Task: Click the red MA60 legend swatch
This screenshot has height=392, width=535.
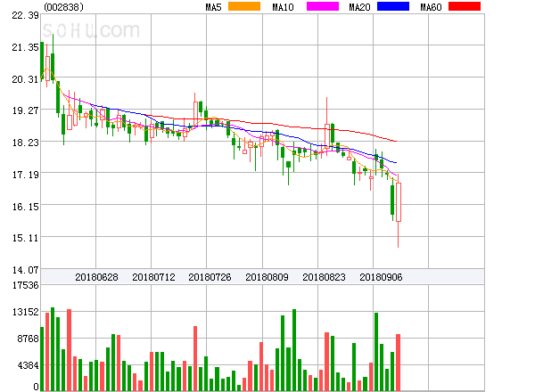Action: (x=465, y=6)
